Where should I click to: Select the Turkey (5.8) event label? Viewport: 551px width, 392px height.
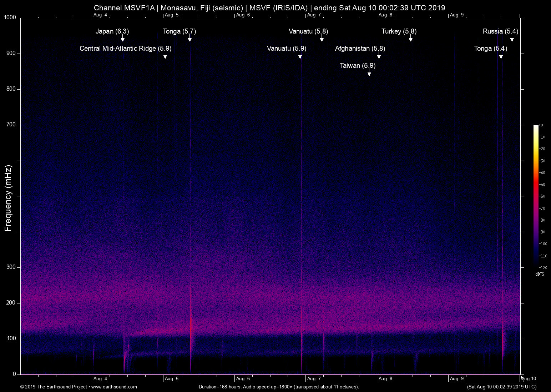[x=399, y=31]
